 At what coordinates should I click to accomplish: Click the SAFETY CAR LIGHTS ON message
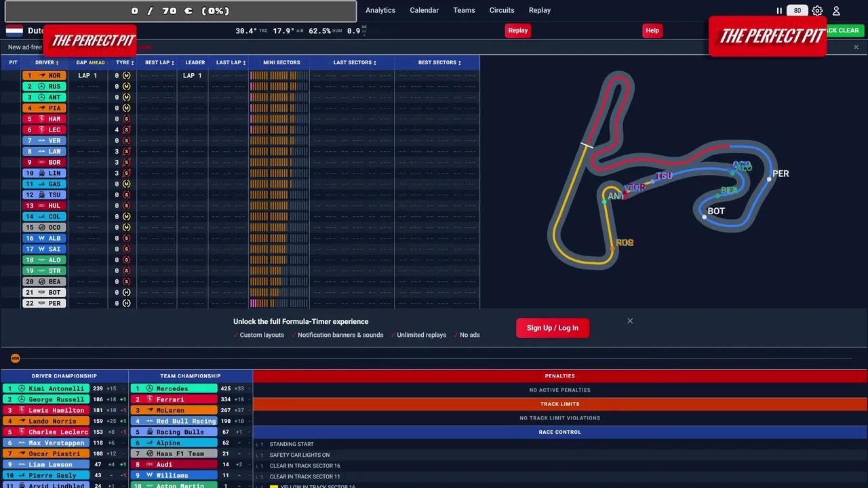[300, 455]
